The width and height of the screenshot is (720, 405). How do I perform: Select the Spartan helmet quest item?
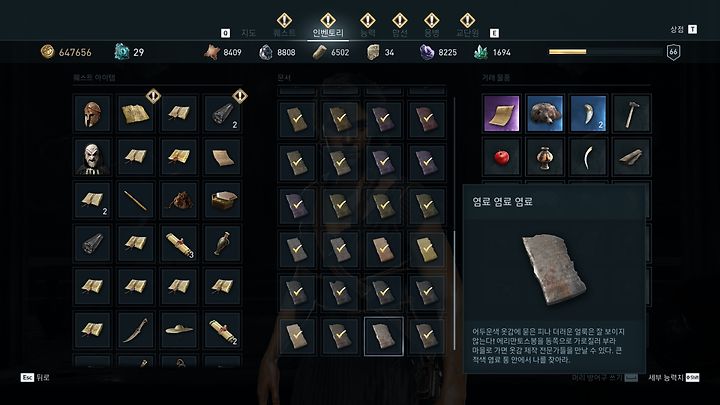(x=92, y=114)
